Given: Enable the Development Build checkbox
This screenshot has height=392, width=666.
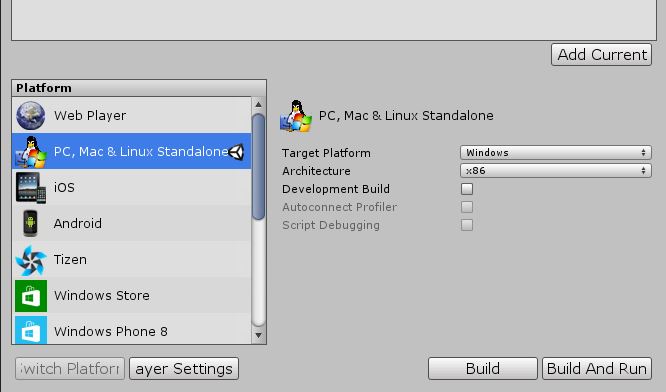Looking at the screenshot, I should click(467, 189).
